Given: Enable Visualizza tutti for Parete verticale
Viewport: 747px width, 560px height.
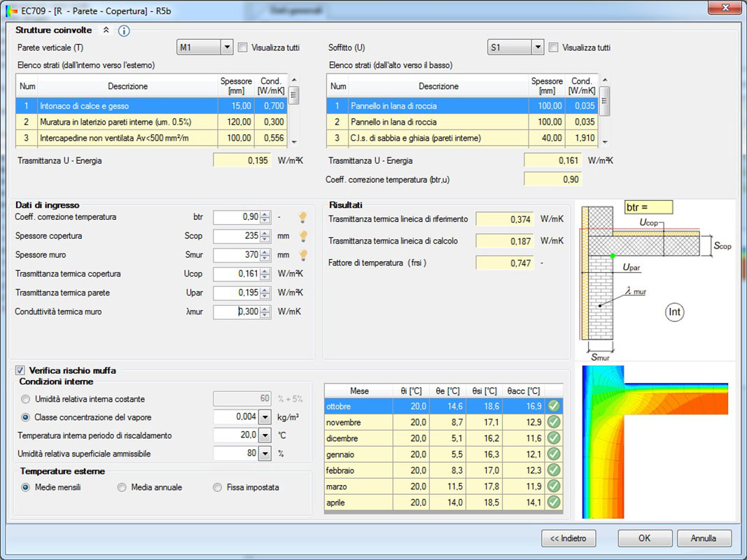Looking at the screenshot, I should point(243,48).
